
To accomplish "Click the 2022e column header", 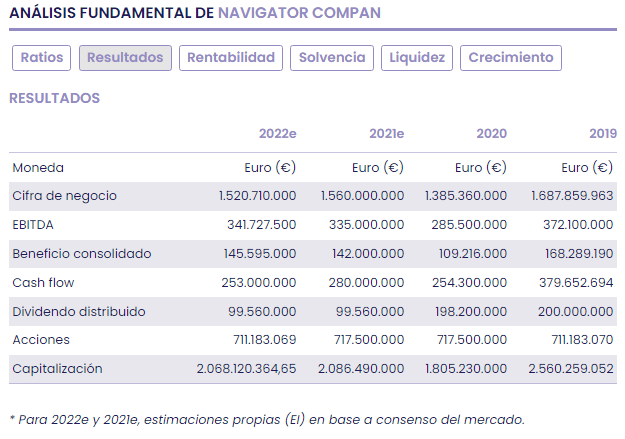I will pyautogui.click(x=277, y=133).
